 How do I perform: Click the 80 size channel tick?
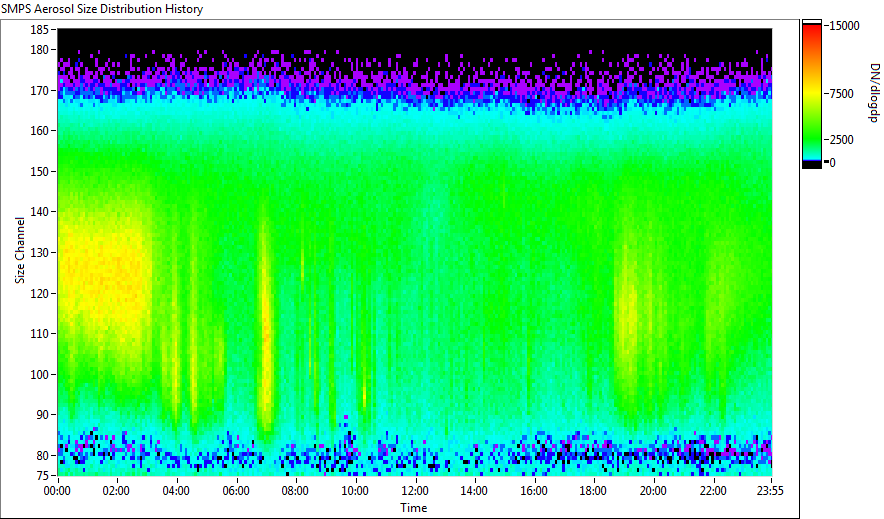pyautogui.click(x=42, y=455)
